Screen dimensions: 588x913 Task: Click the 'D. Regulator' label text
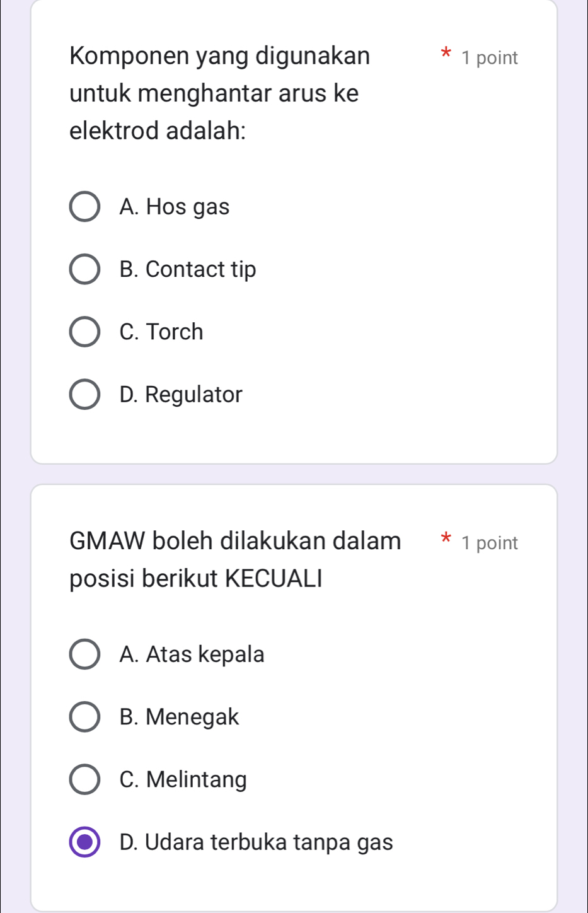181,395
